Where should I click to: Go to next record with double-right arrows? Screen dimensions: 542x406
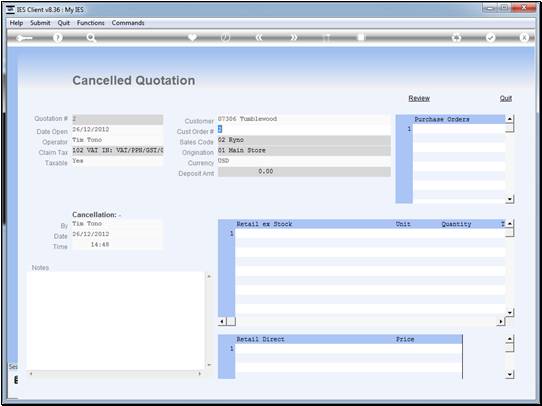(x=293, y=38)
